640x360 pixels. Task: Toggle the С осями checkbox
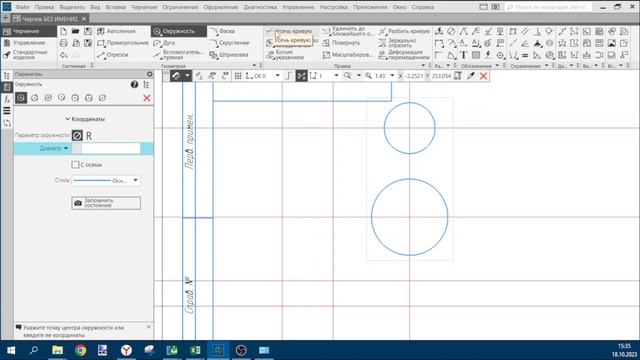tap(75, 164)
